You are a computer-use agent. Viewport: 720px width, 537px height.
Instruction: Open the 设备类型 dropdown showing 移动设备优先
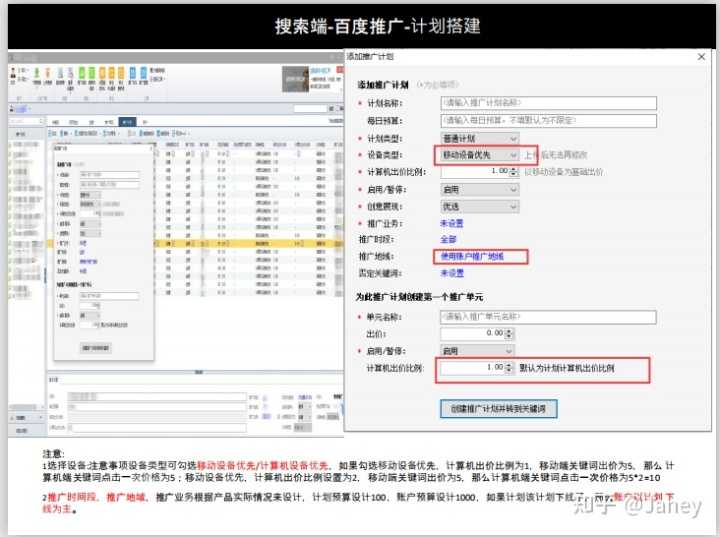[x=480, y=155]
